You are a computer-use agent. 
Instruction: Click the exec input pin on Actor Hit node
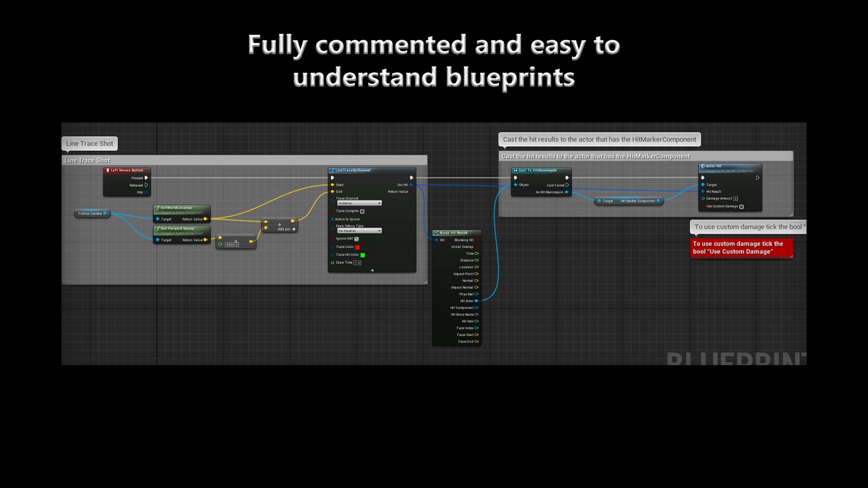(x=702, y=177)
